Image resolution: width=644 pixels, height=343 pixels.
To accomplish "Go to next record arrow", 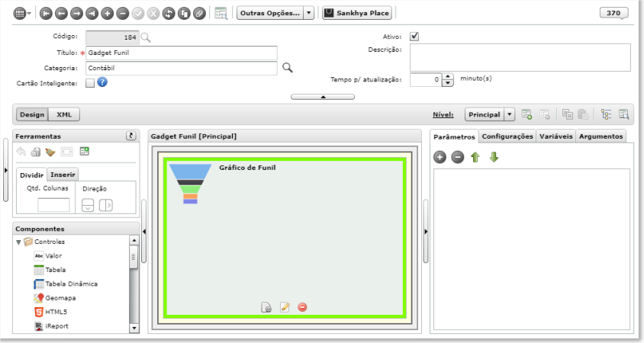I will click(x=76, y=14).
